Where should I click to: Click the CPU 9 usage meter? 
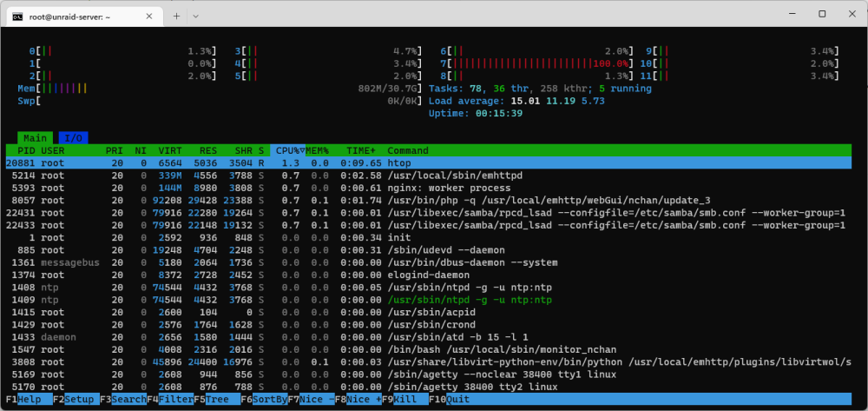(742, 51)
